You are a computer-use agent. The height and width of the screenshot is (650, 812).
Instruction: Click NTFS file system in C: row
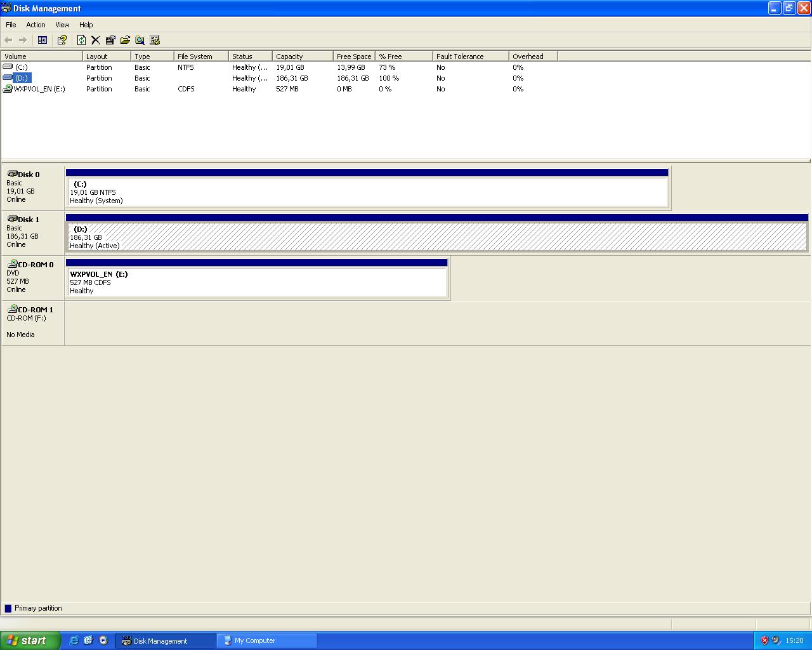coord(186,67)
